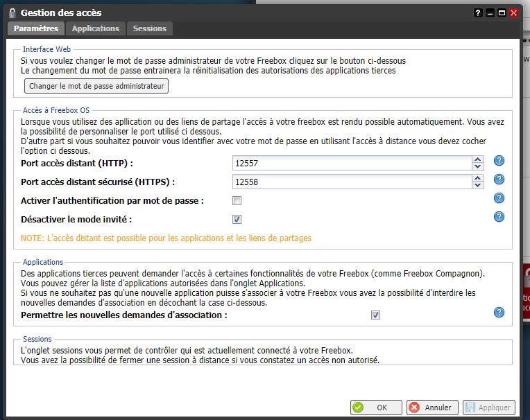Image resolution: width=530 pixels, height=420 pixels.
Task: Click the question mark in title bar
Action: (x=477, y=13)
